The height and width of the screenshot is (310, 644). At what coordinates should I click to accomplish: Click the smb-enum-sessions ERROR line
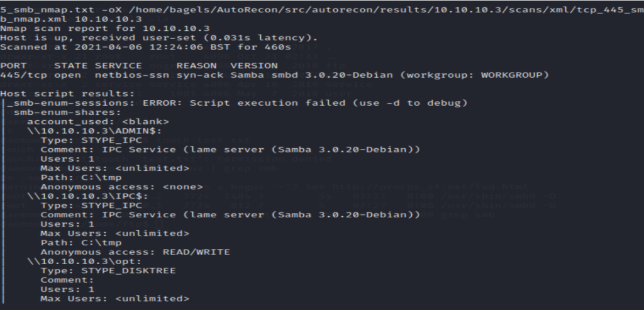pos(238,103)
